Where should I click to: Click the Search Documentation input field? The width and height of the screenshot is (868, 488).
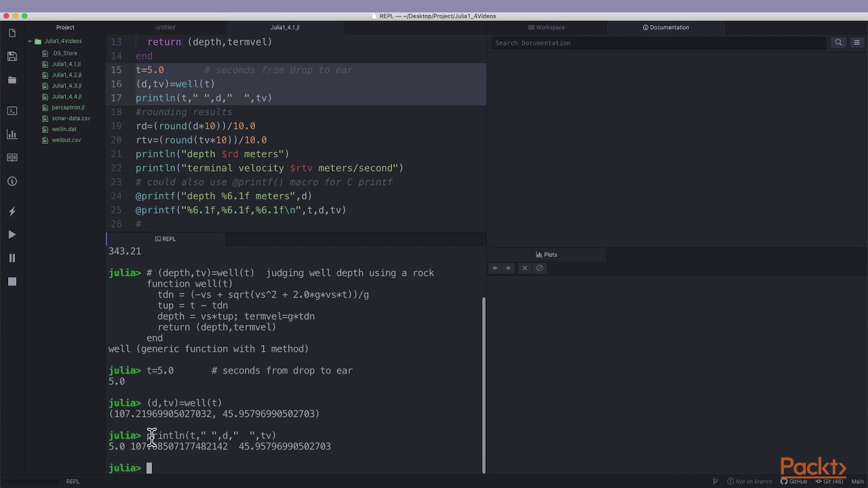pyautogui.click(x=658, y=43)
